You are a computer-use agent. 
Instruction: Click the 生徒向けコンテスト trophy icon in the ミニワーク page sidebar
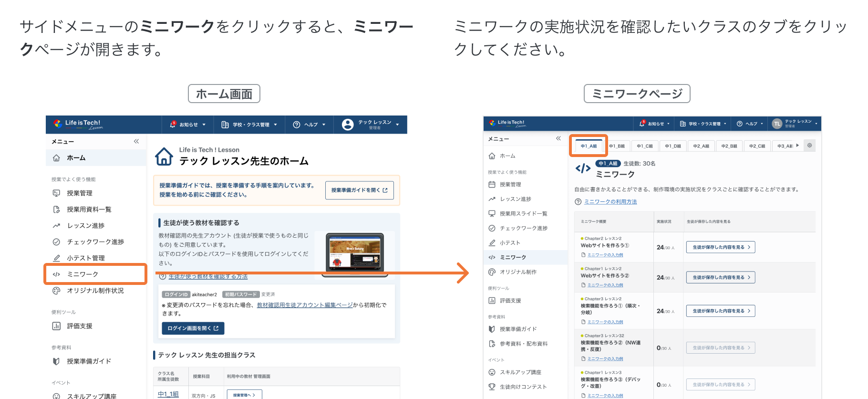(x=492, y=387)
